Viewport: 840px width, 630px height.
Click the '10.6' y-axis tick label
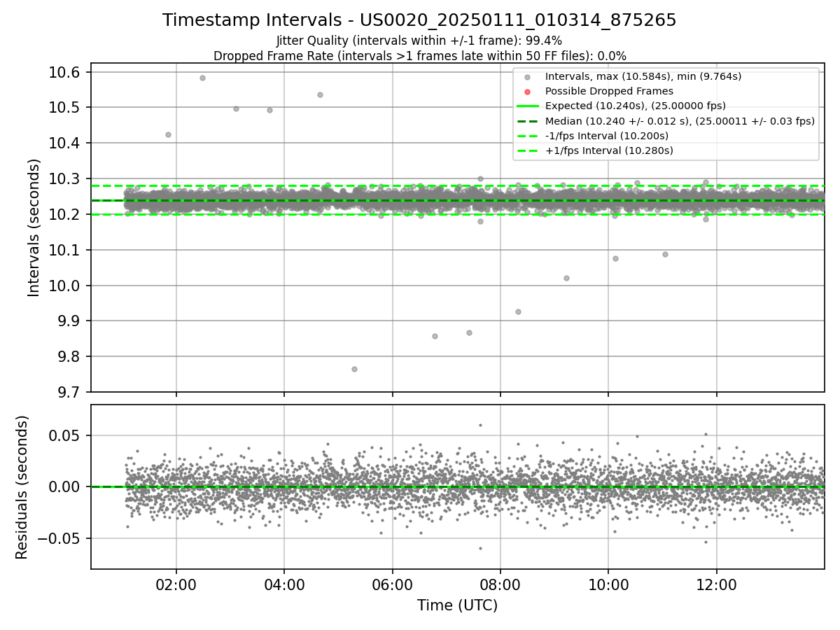(66, 73)
